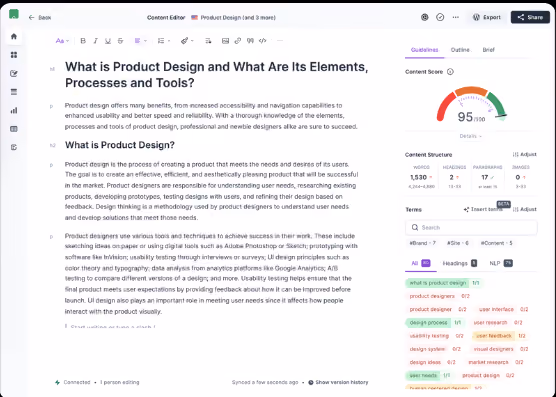
Task: Switch to the Guidelines tab
Action: 424,50
